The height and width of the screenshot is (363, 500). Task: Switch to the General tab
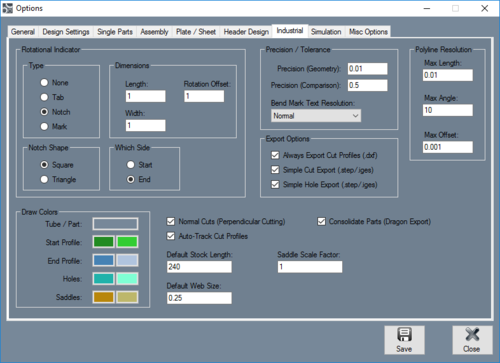coord(23,32)
